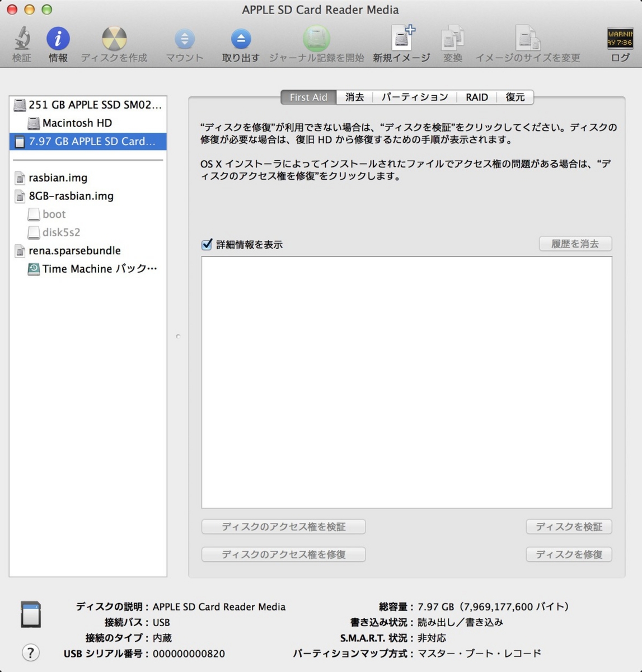Screen dimensions: 642x672
Task: Click the 読み出し／書き込み status text
Action: 460,622
